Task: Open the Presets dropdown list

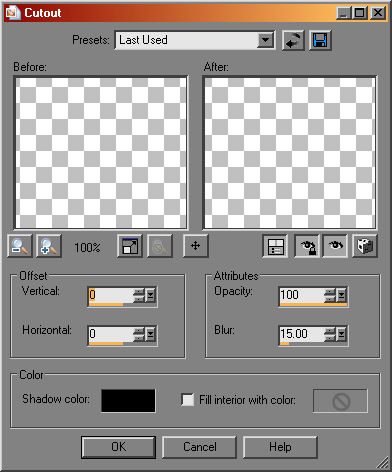Action: pyautogui.click(x=266, y=41)
